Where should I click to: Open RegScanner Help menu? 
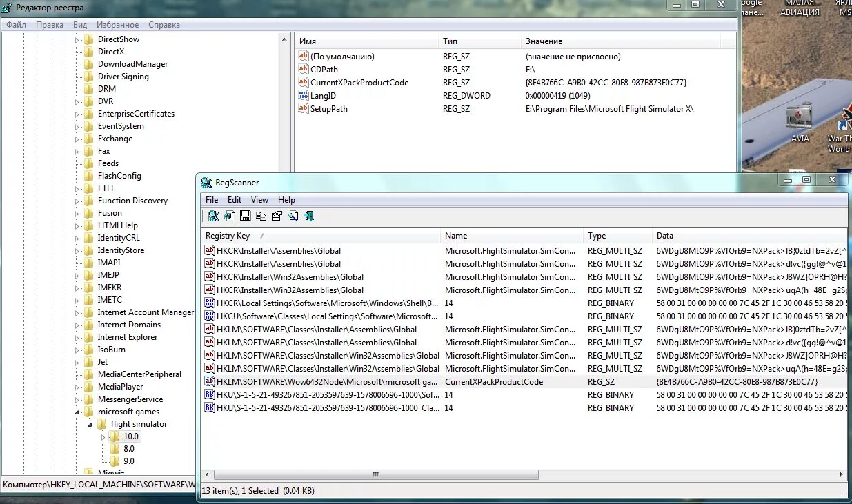286,200
